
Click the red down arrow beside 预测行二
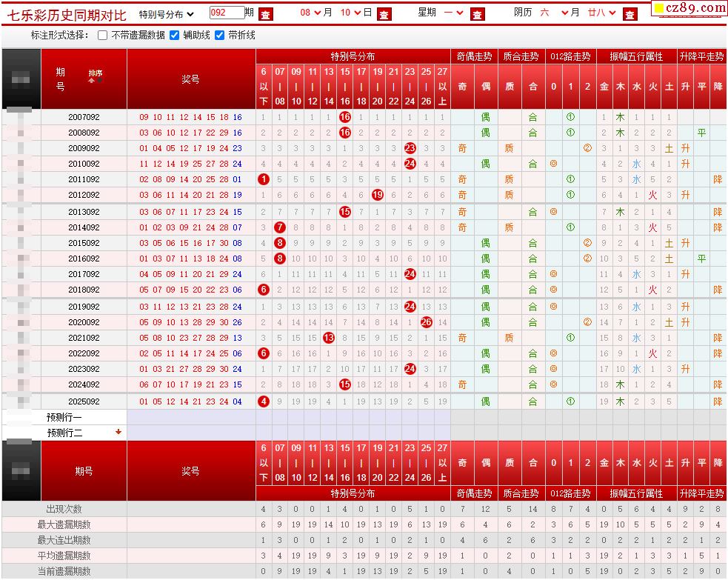click(x=118, y=432)
